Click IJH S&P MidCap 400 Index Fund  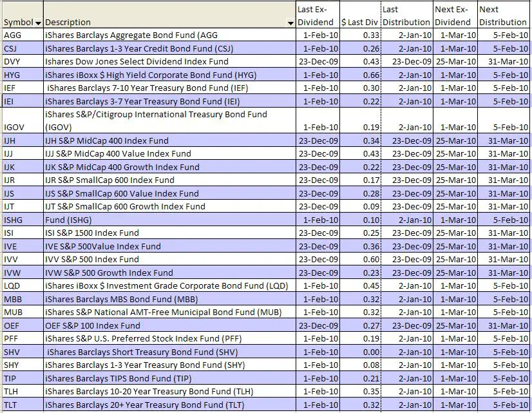click(169, 140)
